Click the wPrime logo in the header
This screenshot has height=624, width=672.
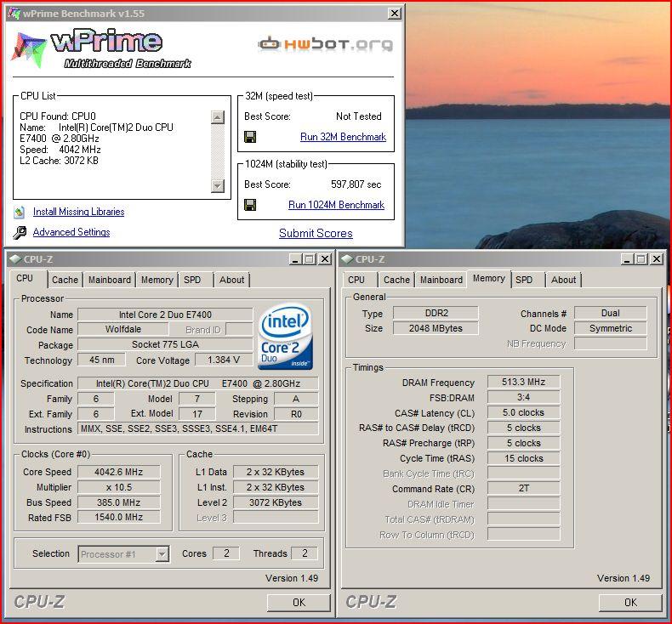click(102, 48)
